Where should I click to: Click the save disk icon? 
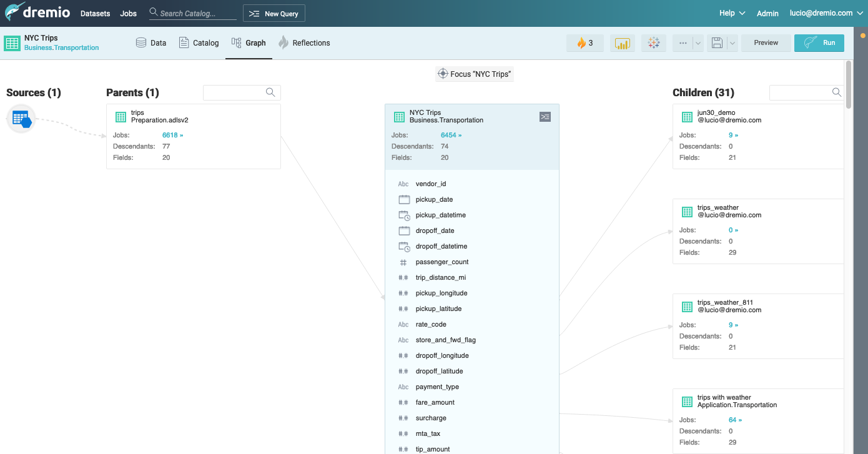(717, 43)
